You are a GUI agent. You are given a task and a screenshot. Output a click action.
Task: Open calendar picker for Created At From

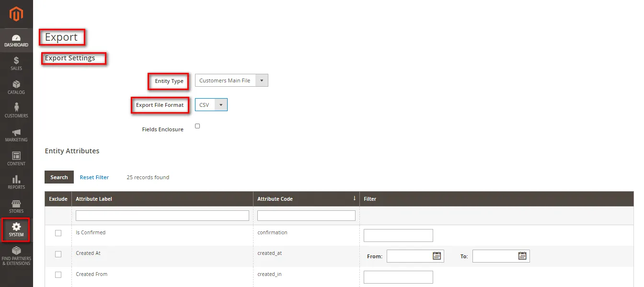[x=437, y=256]
